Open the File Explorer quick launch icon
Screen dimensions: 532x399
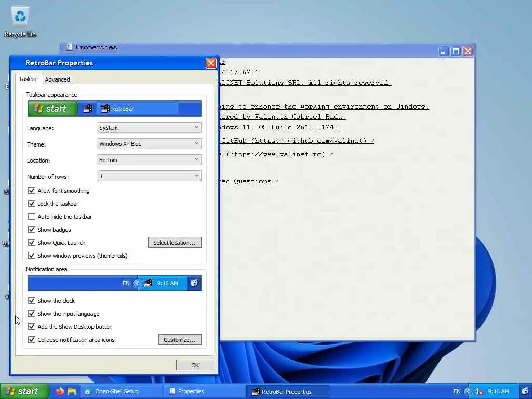tap(72, 391)
